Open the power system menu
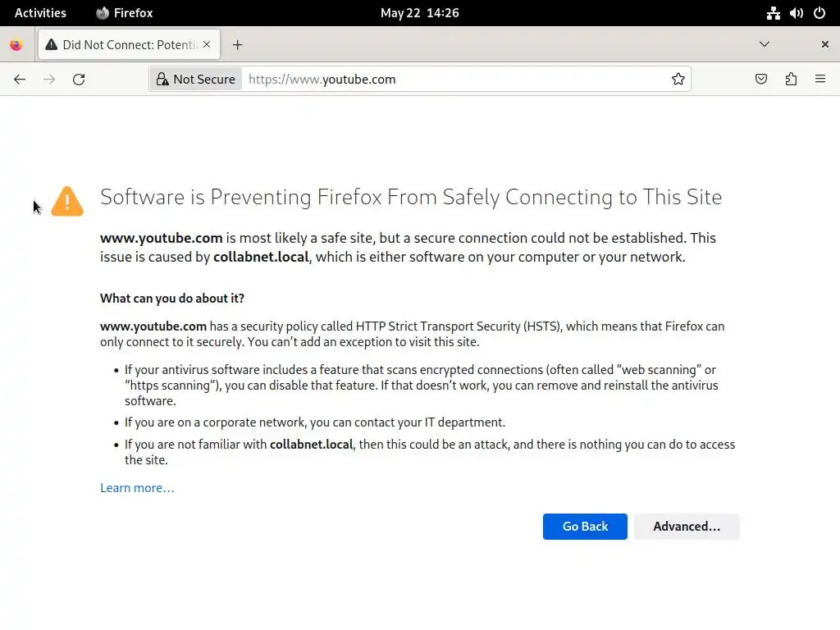Image resolution: width=840 pixels, height=630 pixels. (819, 13)
